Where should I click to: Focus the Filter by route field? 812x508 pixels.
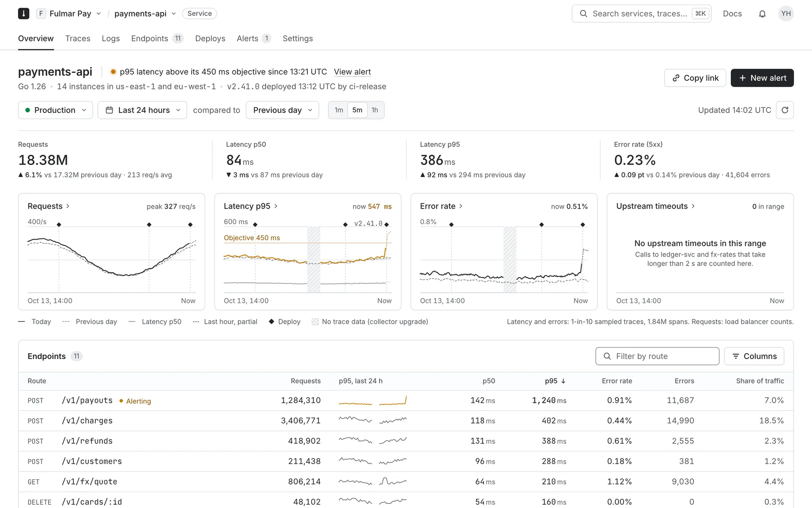pos(657,356)
